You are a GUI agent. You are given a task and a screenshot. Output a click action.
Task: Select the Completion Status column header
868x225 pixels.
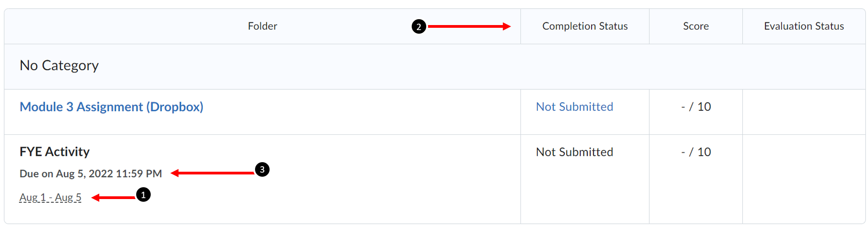click(x=585, y=26)
